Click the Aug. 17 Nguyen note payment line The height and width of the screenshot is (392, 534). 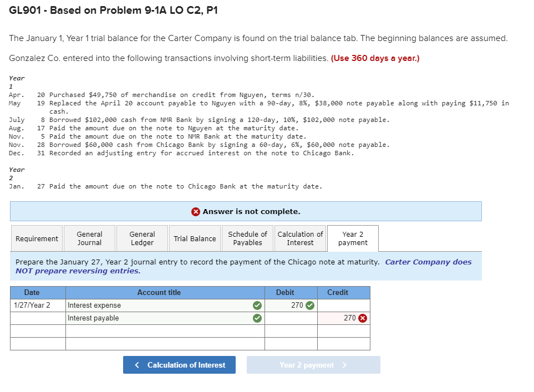[x=154, y=129]
